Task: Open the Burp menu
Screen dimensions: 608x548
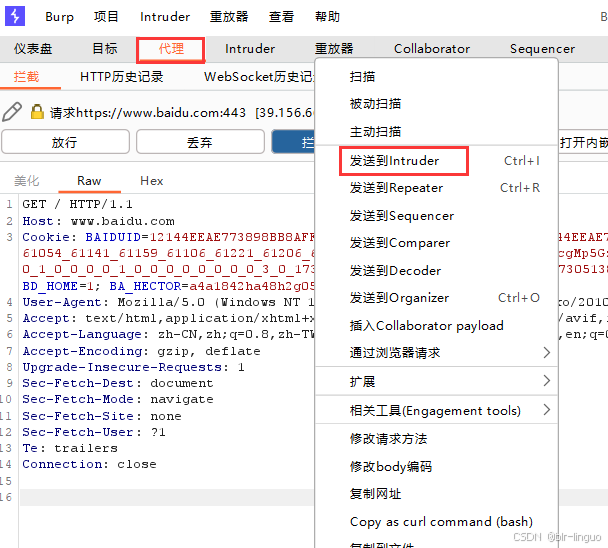Action: [x=59, y=17]
